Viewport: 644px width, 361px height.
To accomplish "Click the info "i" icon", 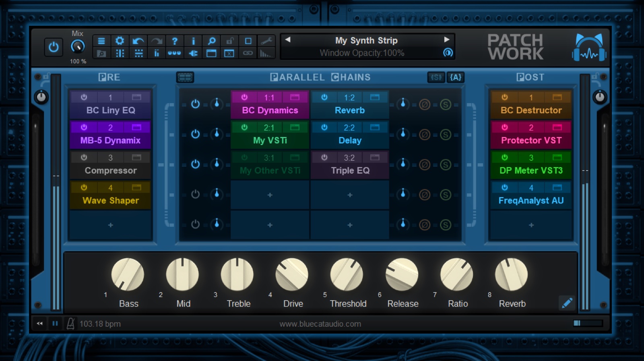I will [193, 41].
